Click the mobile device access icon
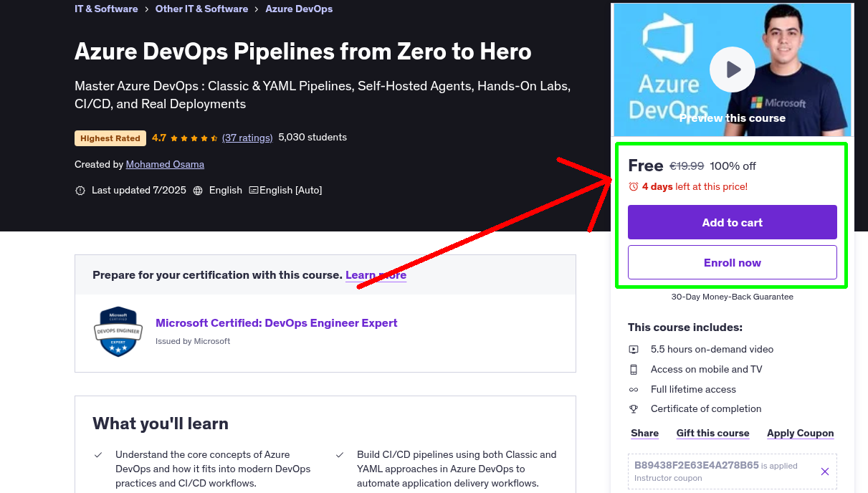868x493 pixels. point(634,370)
